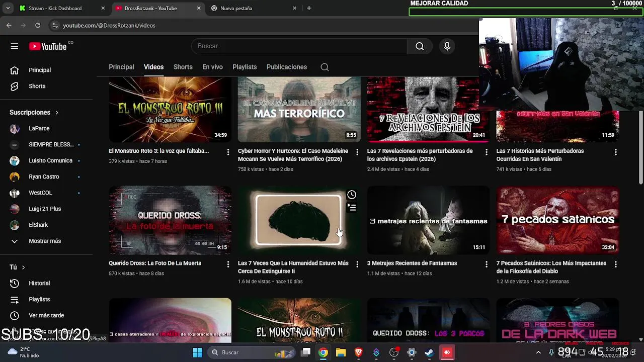Image resolution: width=644 pixels, height=362 pixels.
Task: Open options for Cyber Horror Madeleine video
Action: (357, 152)
